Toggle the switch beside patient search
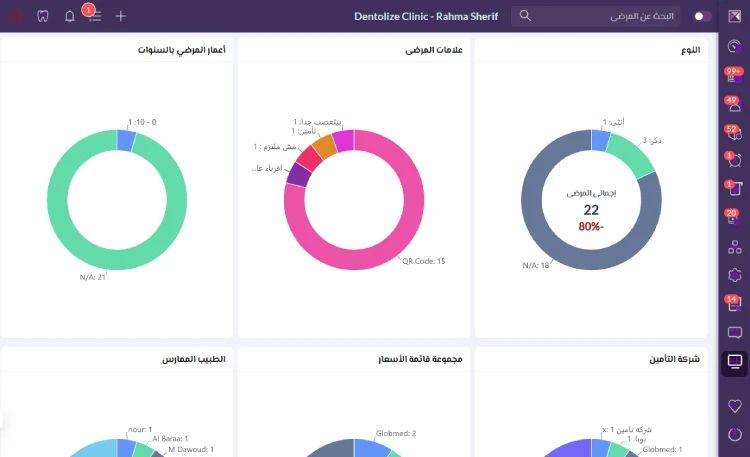 [x=702, y=16]
